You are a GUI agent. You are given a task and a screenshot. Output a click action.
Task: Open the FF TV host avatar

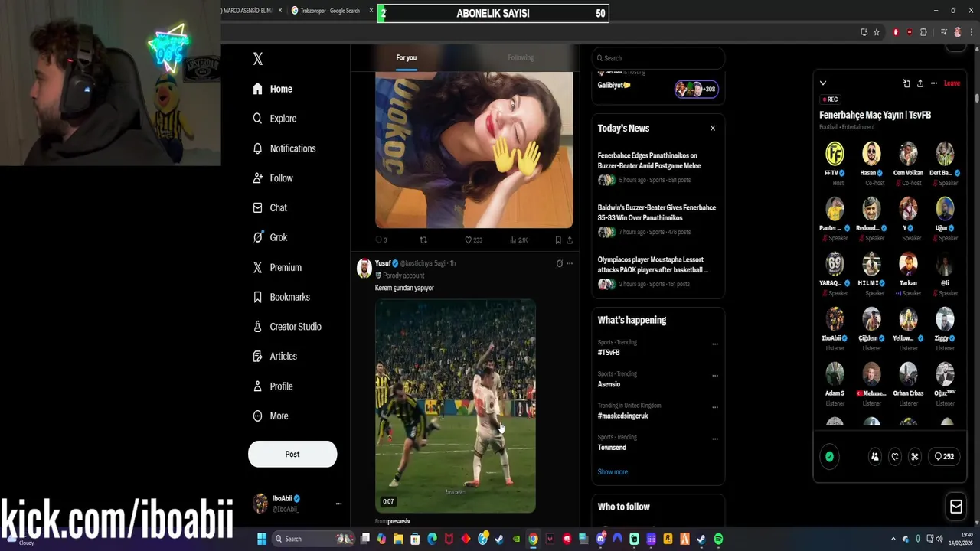tap(835, 153)
